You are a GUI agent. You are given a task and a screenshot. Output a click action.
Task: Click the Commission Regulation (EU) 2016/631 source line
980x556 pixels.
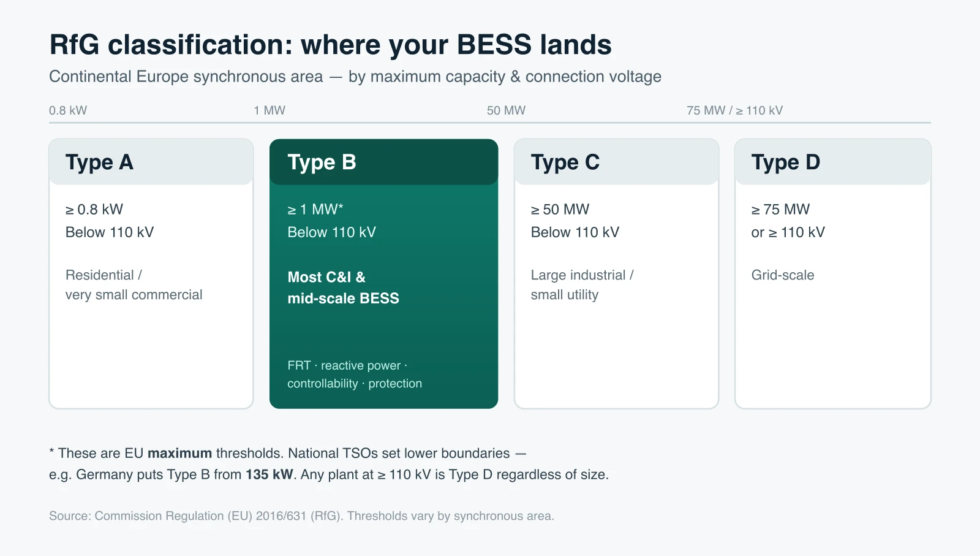click(301, 516)
